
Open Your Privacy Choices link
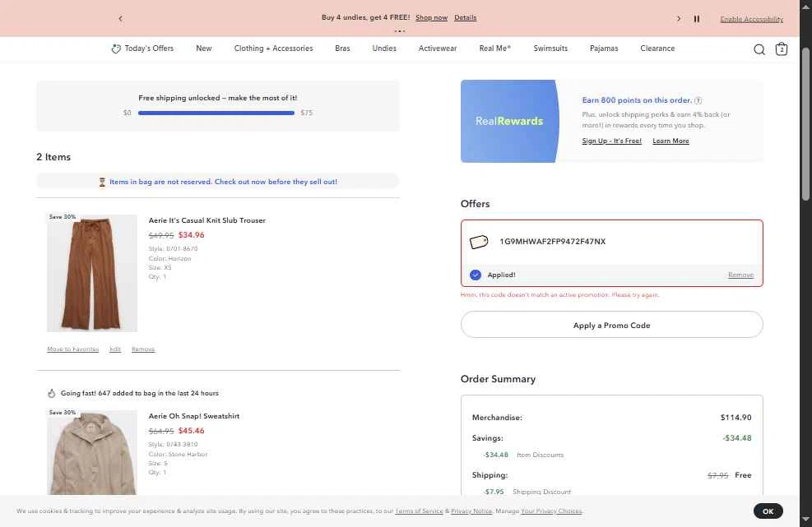pos(551,511)
